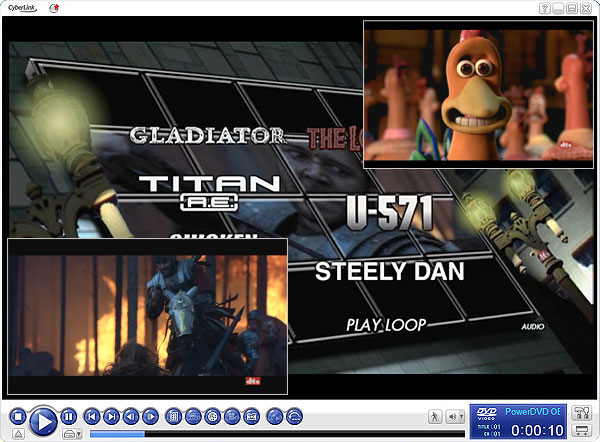600x442 pixels.
Task: Click the AB repeat round icon
Action: (x=275, y=416)
